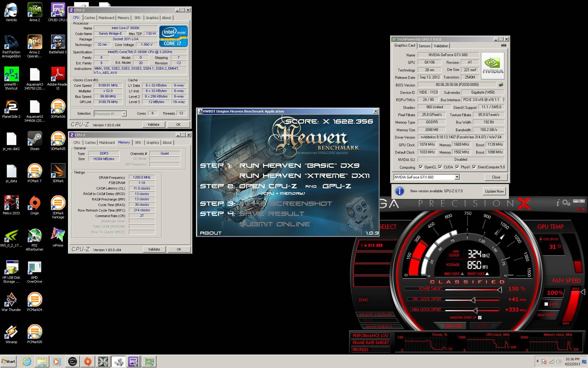Open Origin desktop shortcut
The image size is (588, 368).
[35, 205]
